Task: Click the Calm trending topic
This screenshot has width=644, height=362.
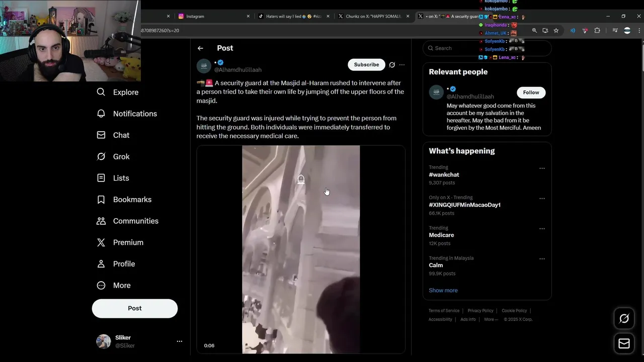Action: 436,265
